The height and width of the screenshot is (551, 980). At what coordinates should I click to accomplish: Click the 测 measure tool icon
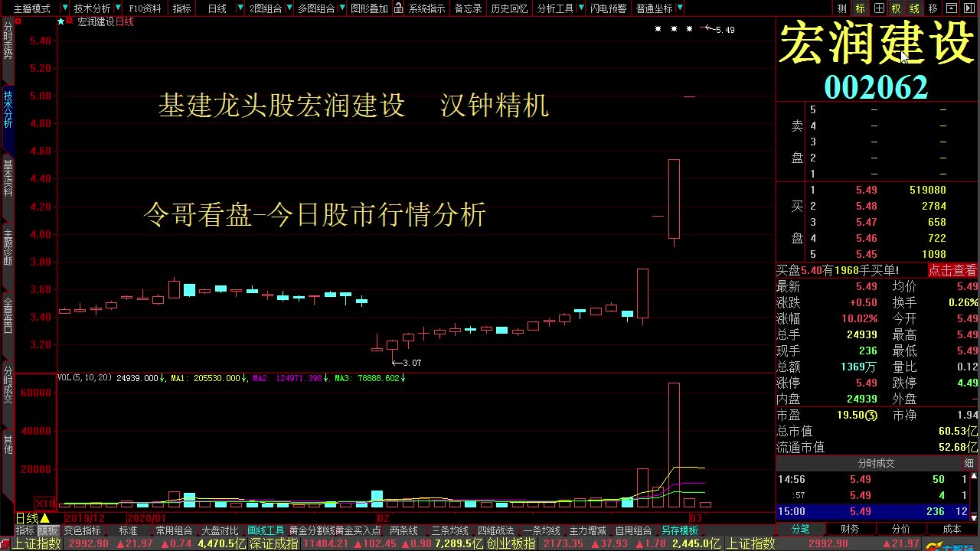pos(842,8)
